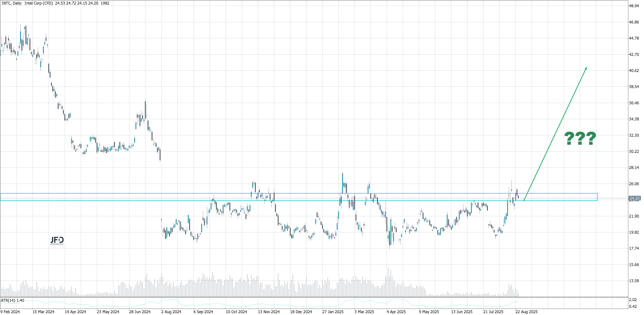Viewport: 644px width, 315px height.
Task: Click the 19.82 price axis label
Action: pyautogui.click(x=634, y=232)
